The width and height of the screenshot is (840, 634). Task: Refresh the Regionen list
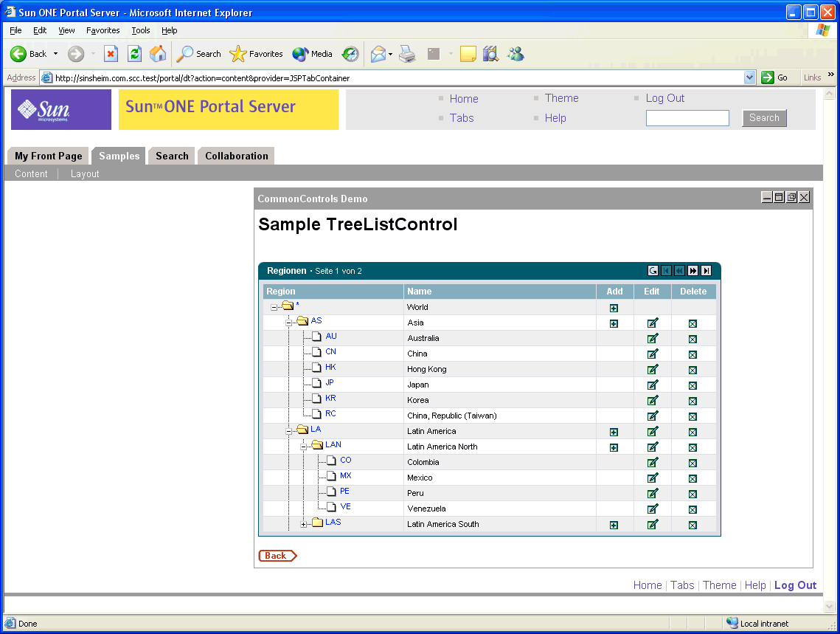pyautogui.click(x=653, y=271)
